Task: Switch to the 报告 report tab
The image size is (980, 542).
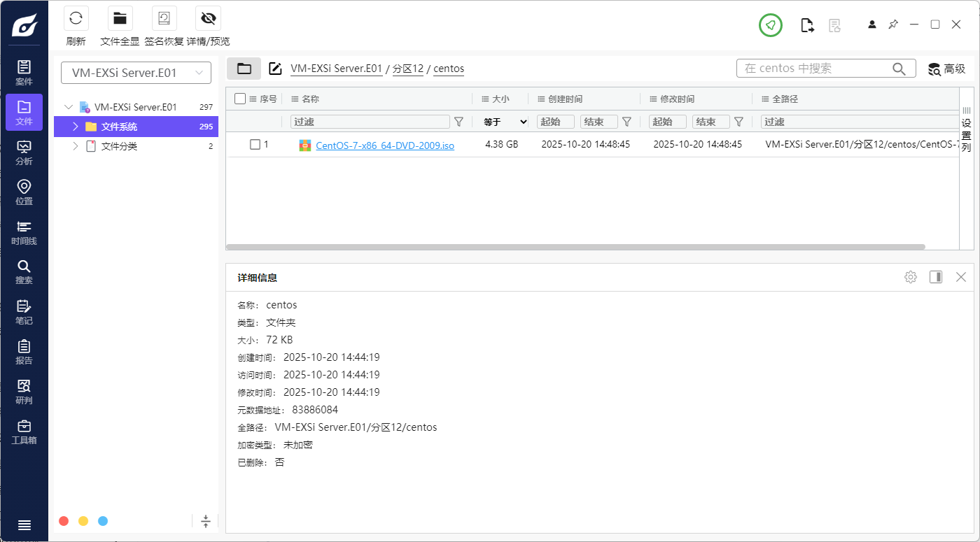Action: coord(24,352)
